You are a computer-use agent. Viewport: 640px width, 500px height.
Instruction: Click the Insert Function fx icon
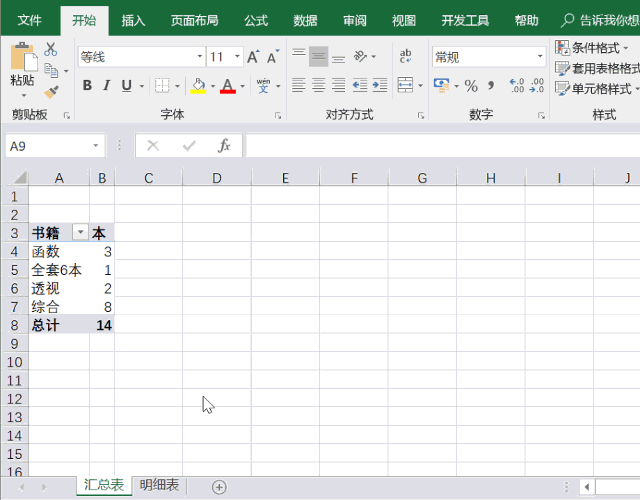[x=224, y=145]
